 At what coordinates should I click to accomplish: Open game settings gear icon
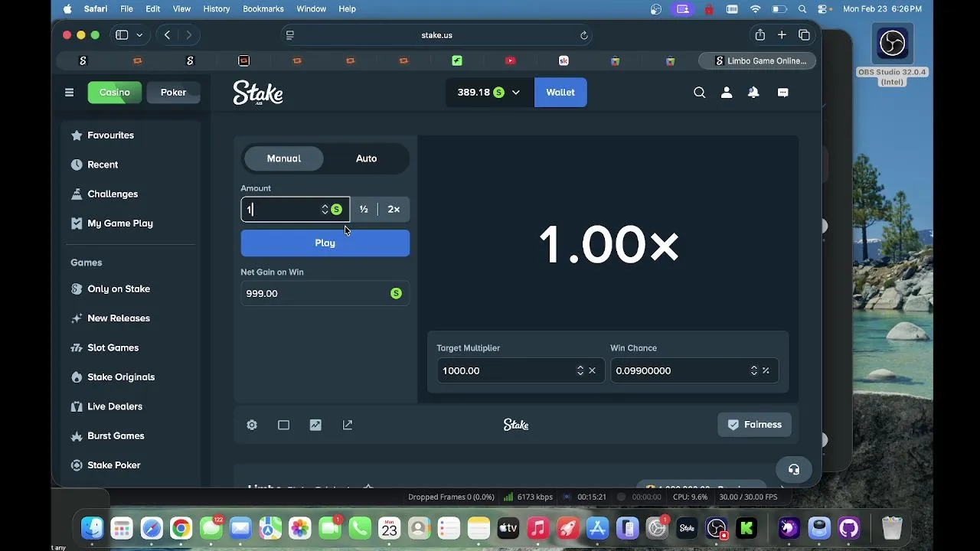click(252, 425)
